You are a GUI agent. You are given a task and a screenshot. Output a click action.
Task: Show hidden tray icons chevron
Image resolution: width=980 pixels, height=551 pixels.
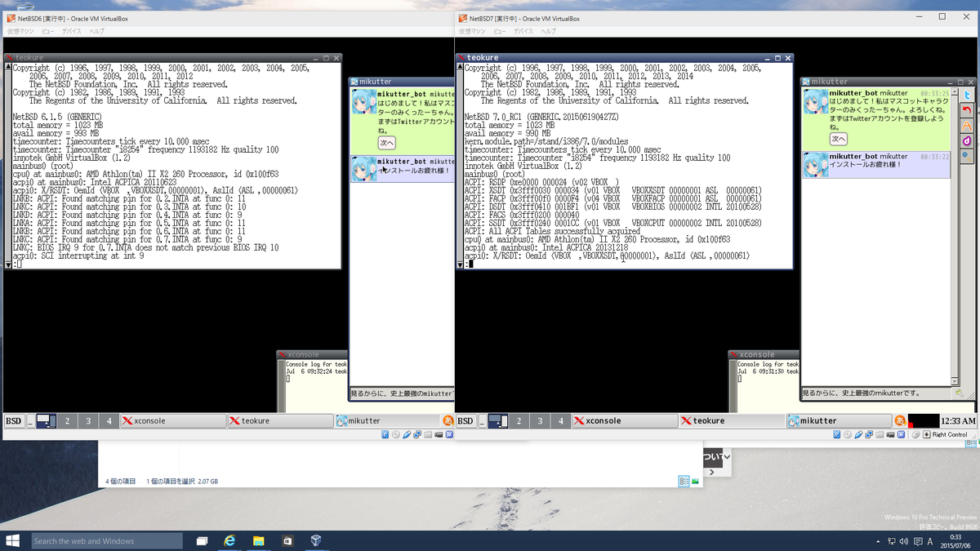click(x=878, y=541)
